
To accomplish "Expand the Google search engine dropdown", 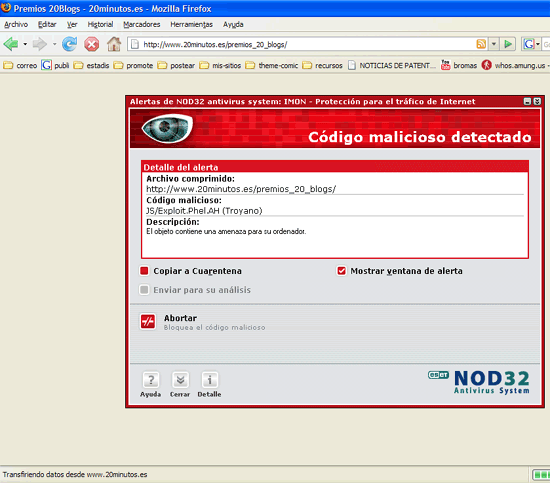I will pyautogui.click(x=538, y=45).
